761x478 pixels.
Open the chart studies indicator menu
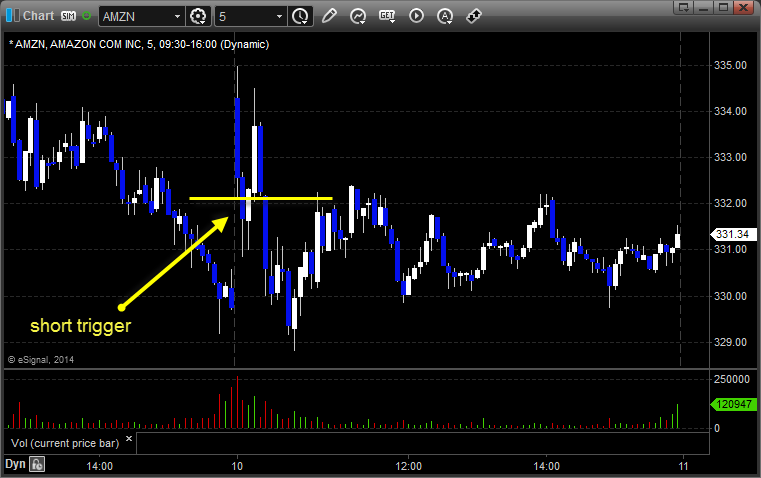point(358,16)
